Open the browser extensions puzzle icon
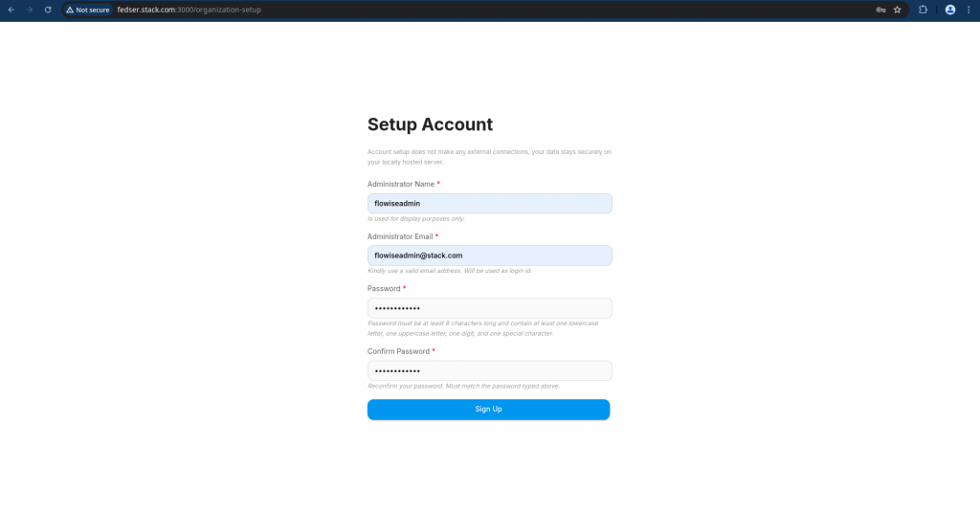This screenshot has width=980, height=512. click(x=924, y=10)
